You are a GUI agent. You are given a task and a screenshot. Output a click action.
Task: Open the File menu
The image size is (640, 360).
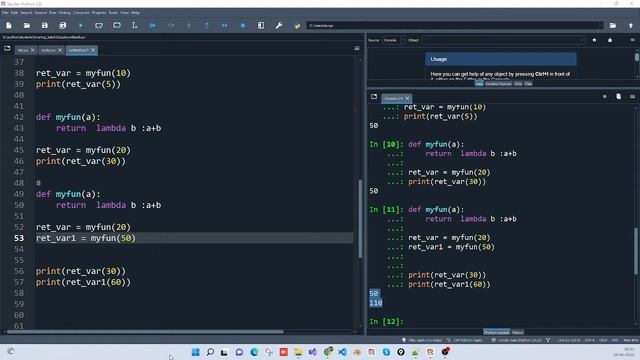click(x=5, y=13)
